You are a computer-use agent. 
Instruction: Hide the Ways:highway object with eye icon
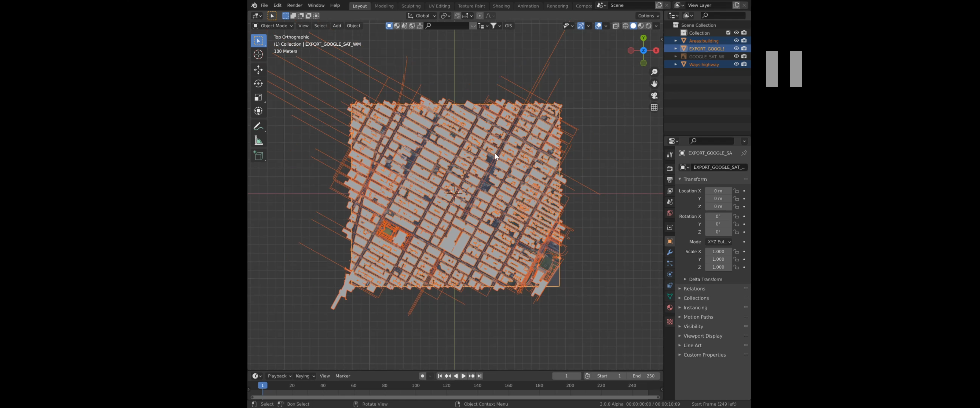[736, 64]
